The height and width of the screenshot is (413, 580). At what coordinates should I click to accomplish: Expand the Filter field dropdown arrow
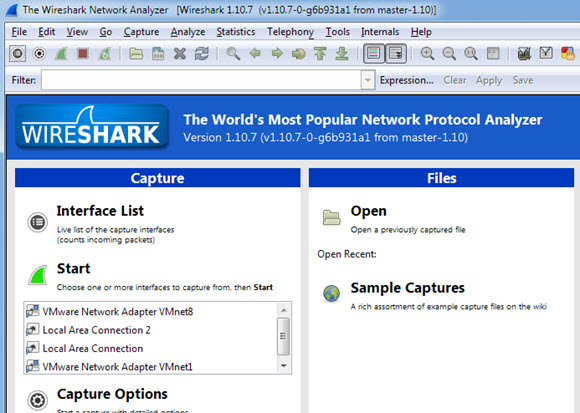(x=368, y=80)
